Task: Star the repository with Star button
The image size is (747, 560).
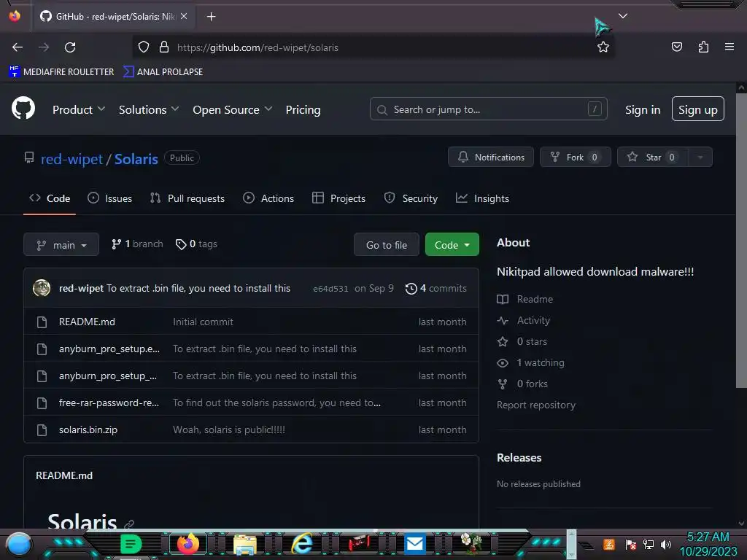Action: pos(653,157)
